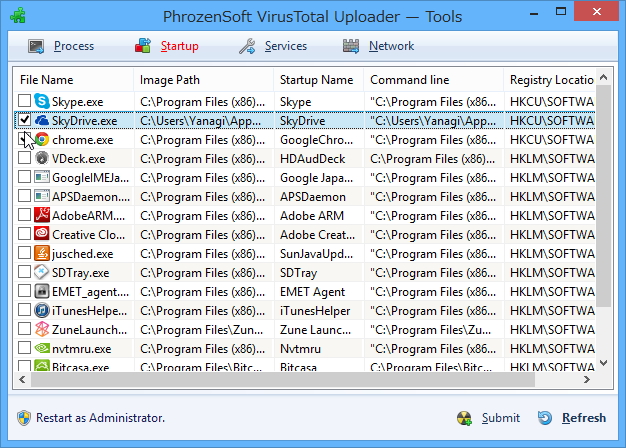Tick the nvtmru.exe checkbox

(24, 347)
